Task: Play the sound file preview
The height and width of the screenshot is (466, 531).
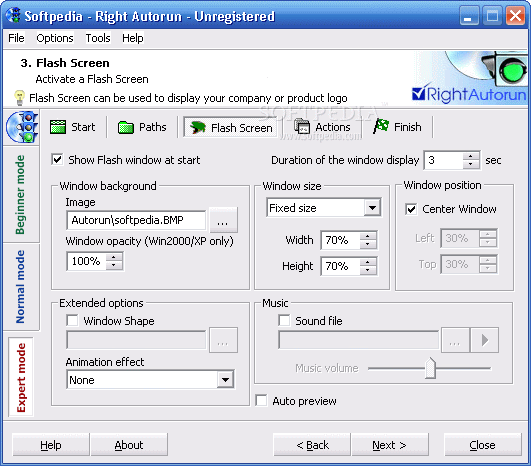Action: [x=485, y=340]
